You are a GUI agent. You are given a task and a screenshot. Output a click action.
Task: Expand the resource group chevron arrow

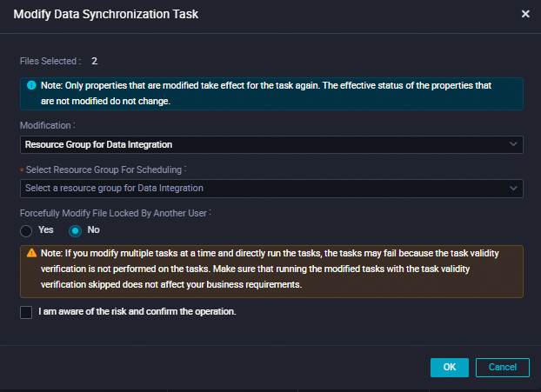point(513,188)
